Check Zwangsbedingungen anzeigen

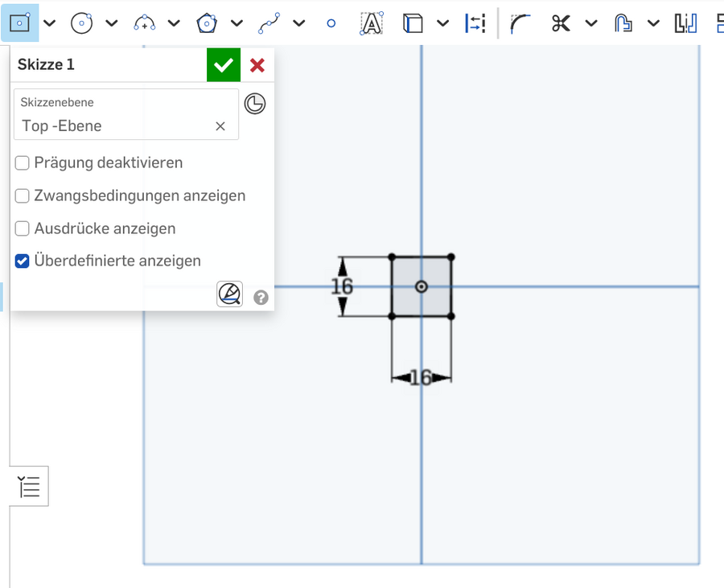point(22,195)
